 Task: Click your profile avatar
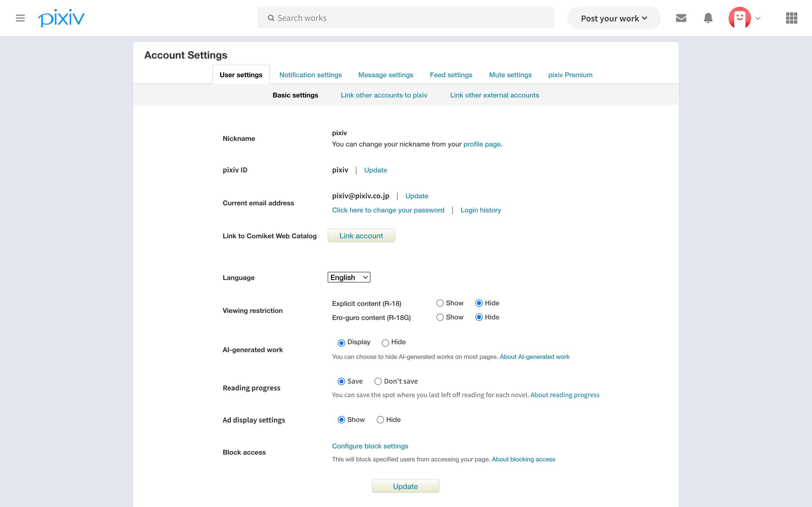click(740, 18)
